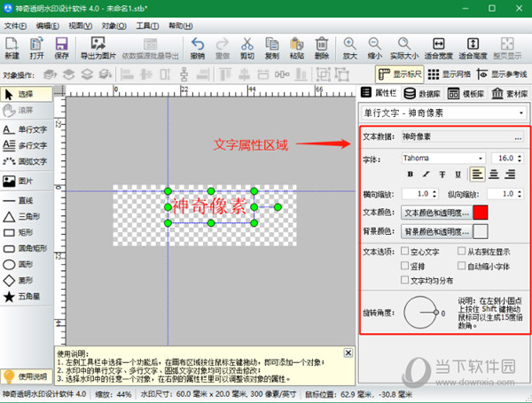Viewport: 532px width, 403px height.
Task: Open a file with the 打开 icon
Action: [x=36, y=48]
